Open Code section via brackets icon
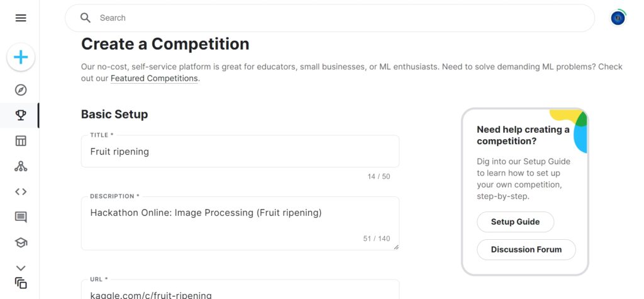The height and width of the screenshot is (299, 644). coord(21,192)
